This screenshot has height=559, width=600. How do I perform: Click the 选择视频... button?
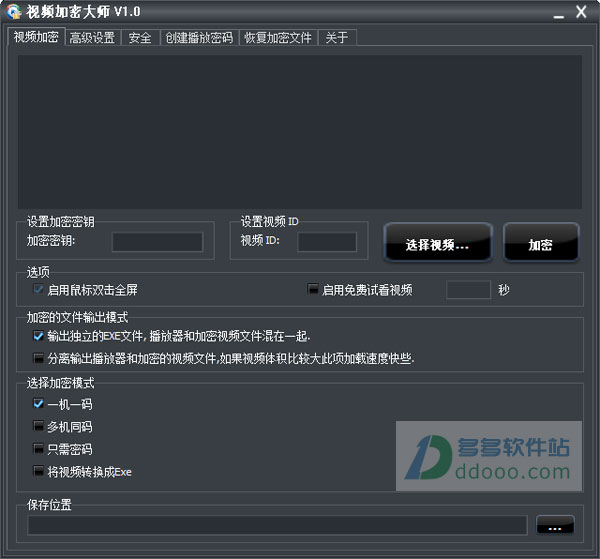438,243
